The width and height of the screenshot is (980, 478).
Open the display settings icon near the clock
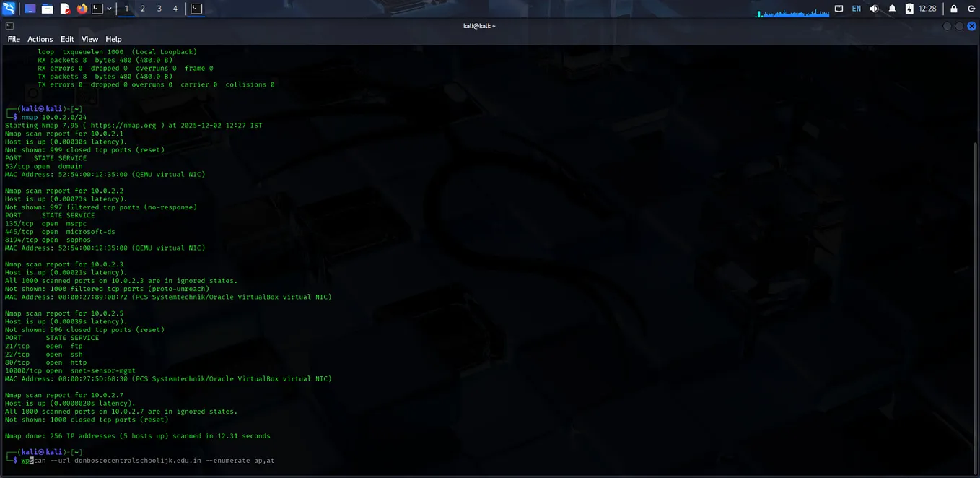tap(839, 8)
